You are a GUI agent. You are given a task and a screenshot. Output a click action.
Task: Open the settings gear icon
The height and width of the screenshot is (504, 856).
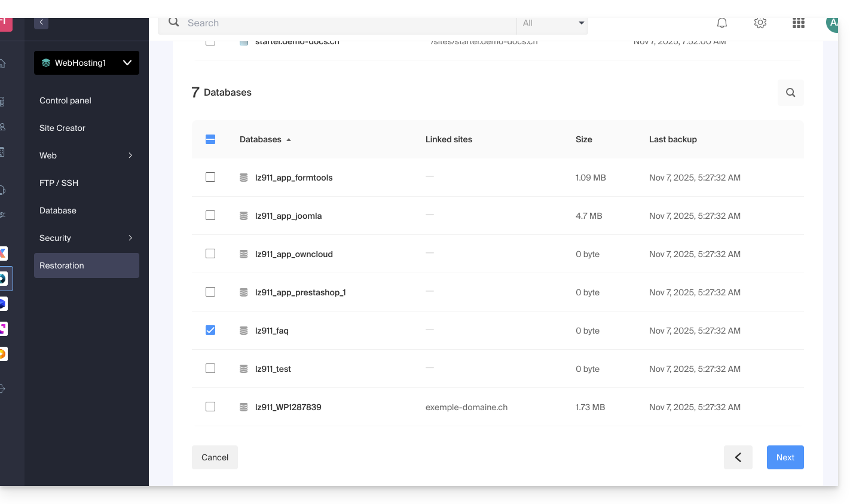(760, 23)
